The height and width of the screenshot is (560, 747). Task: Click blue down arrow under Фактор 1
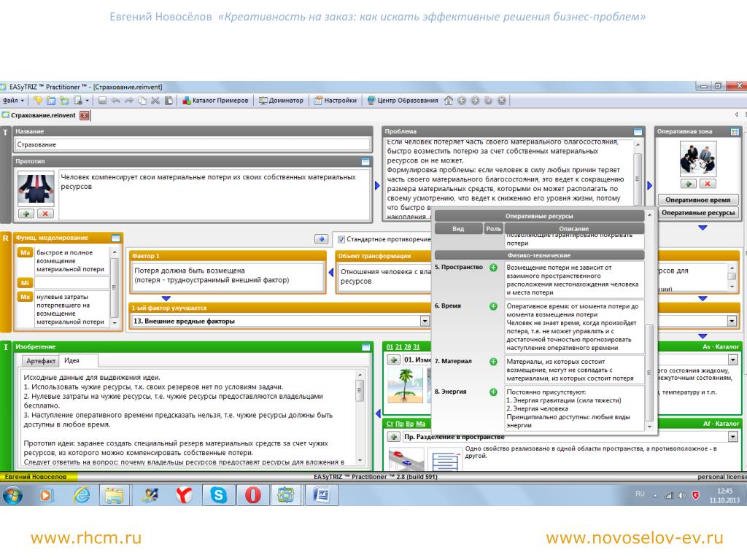166,298
